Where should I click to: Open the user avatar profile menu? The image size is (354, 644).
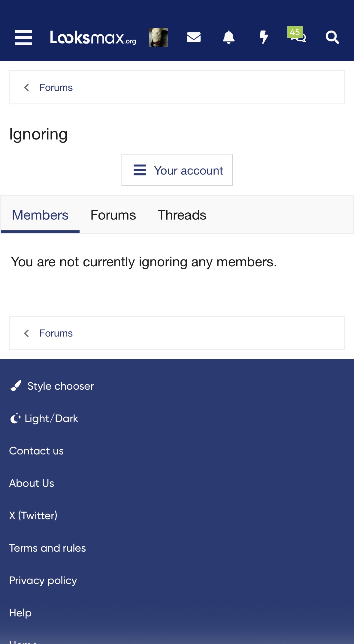point(158,37)
